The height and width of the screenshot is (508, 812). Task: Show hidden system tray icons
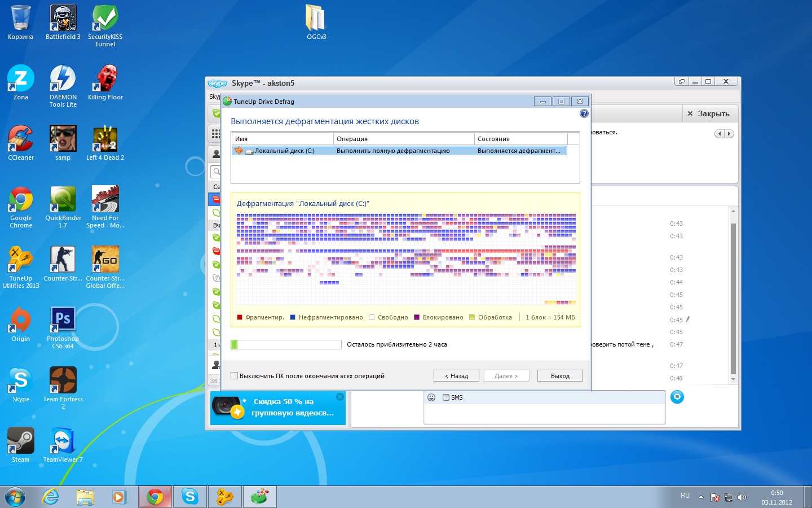coord(701,497)
